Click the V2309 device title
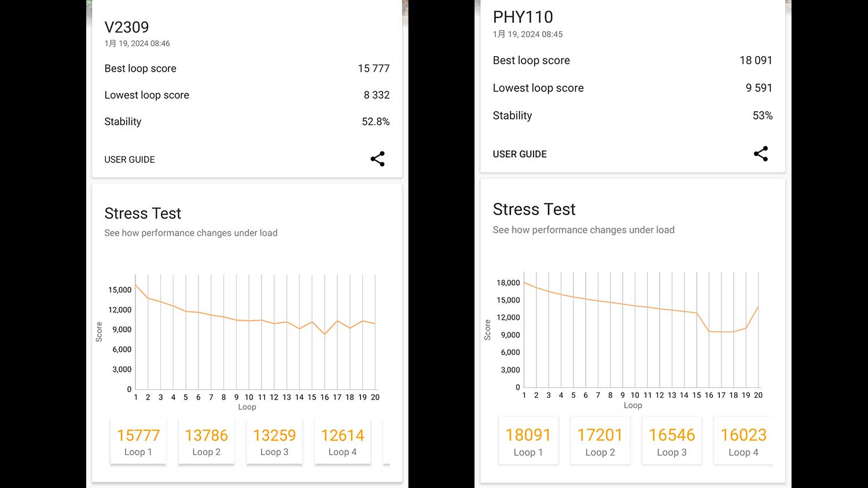The width and height of the screenshot is (868, 488). click(x=127, y=27)
